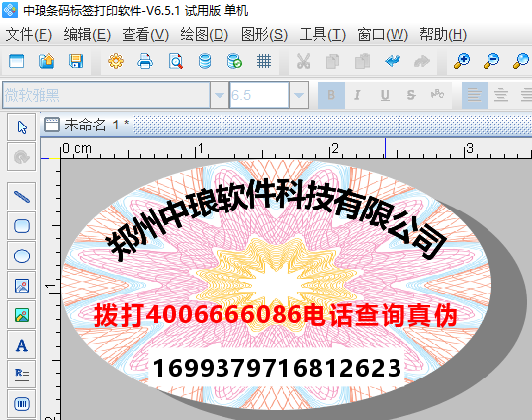Open the 帮助(H) menu
This screenshot has width=532, height=420.
443,35
